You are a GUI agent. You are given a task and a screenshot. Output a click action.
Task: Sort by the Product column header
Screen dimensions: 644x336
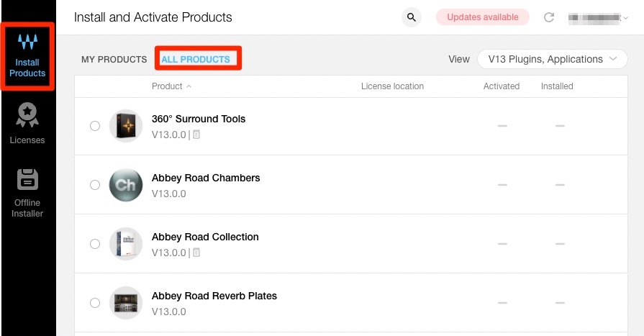pyautogui.click(x=171, y=86)
